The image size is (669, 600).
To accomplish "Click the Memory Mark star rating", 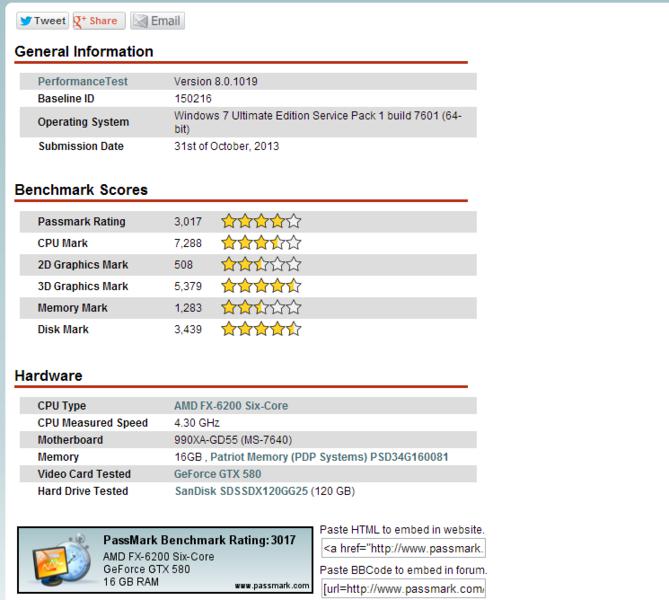I will [261, 307].
